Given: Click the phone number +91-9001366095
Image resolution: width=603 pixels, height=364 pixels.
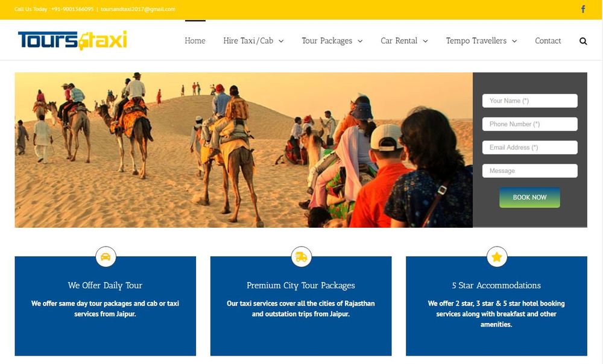Looking at the screenshot, I should [x=72, y=9].
